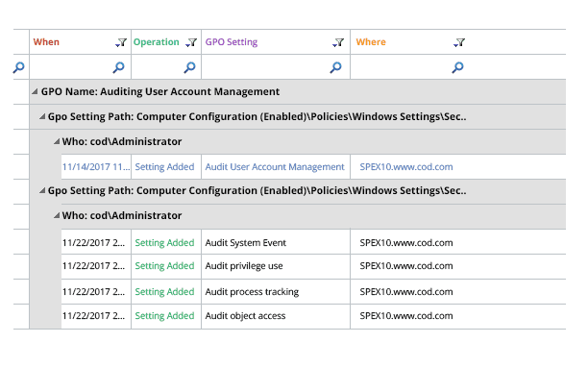Collapse the second Gpo Setting Path group
The height and width of the screenshot is (367, 588).
click(x=42, y=190)
